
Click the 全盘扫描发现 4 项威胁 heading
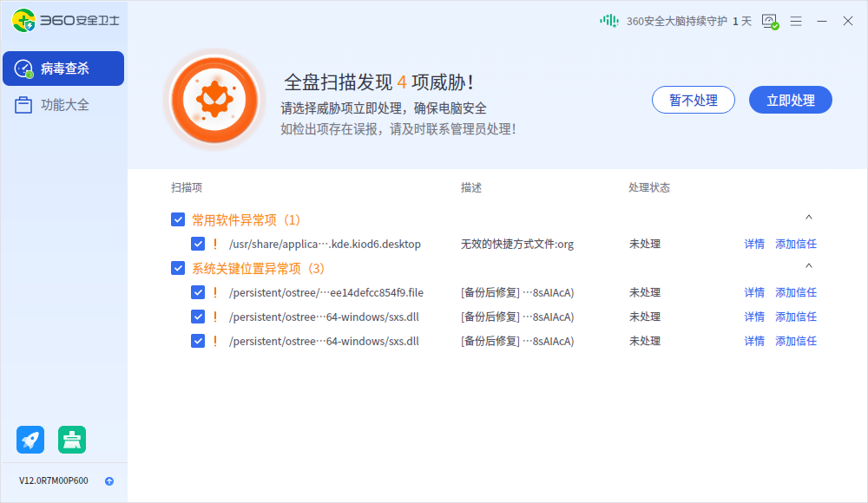pos(379,82)
